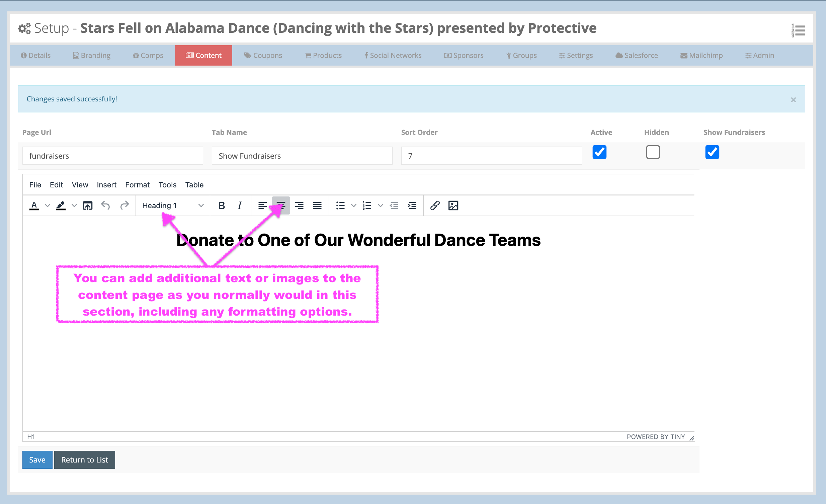Click the insert link icon
Screen dimensions: 826x504
tap(435, 205)
